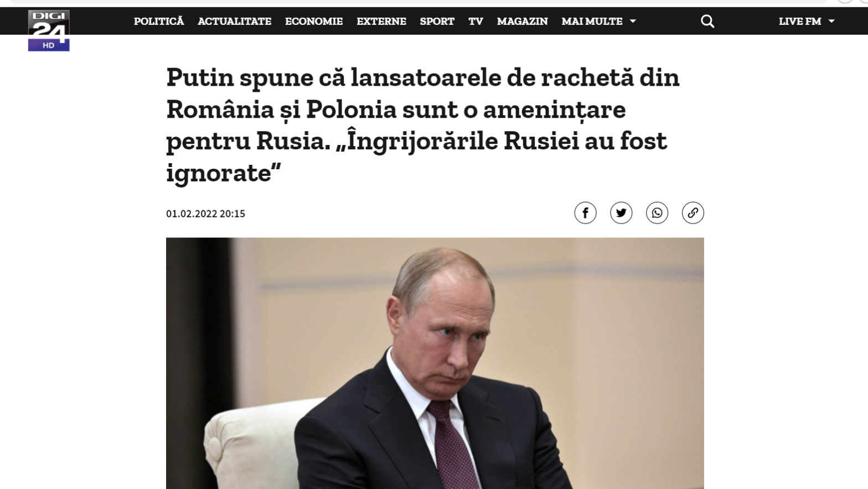Open the Magazin section
Screen dimensions: 868x489
point(522,21)
